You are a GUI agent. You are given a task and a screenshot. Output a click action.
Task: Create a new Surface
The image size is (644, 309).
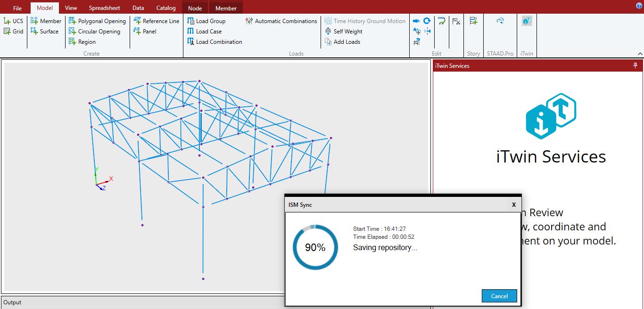click(x=44, y=32)
